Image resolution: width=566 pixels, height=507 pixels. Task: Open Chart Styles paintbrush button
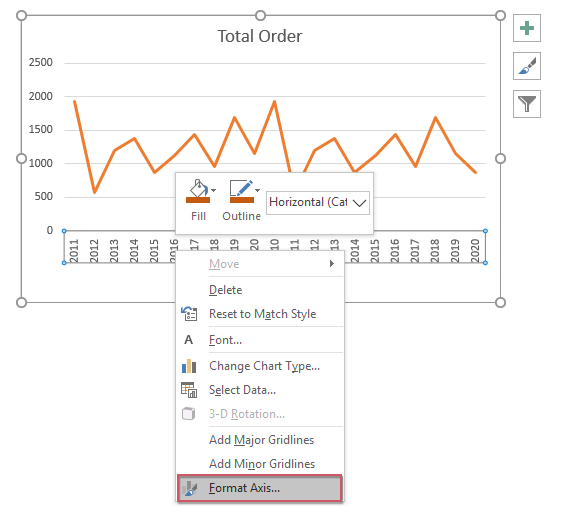(527, 66)
